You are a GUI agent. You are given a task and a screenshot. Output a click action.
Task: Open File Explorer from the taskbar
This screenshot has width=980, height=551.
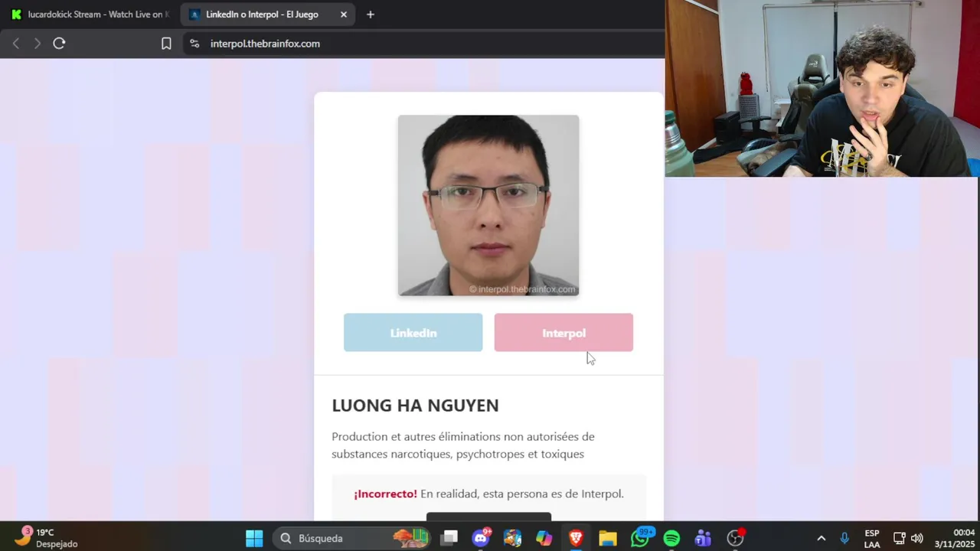[x=608, y=538]
